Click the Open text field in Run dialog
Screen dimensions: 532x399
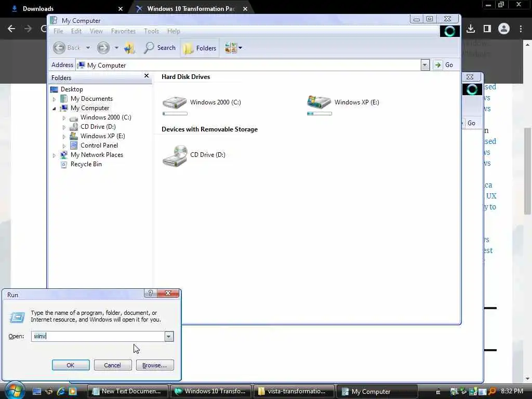coord(98,336)
